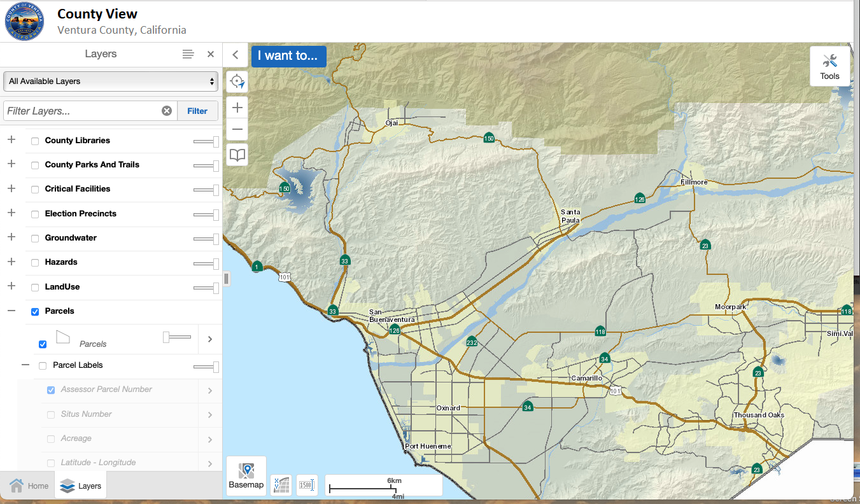
Task: Expand the Groundwater layer group
Action: [x=11, y=237]
